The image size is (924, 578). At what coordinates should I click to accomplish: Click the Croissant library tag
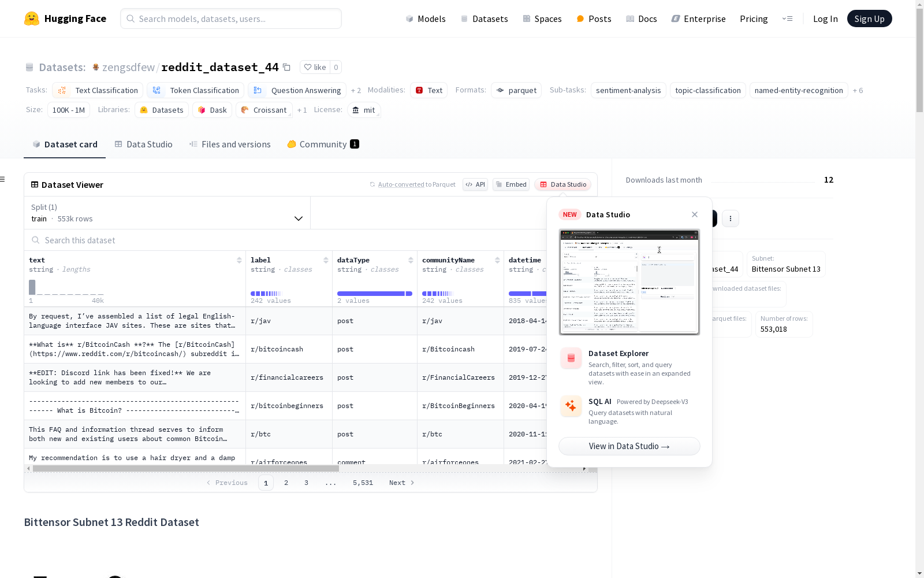(x=264, y=110)
